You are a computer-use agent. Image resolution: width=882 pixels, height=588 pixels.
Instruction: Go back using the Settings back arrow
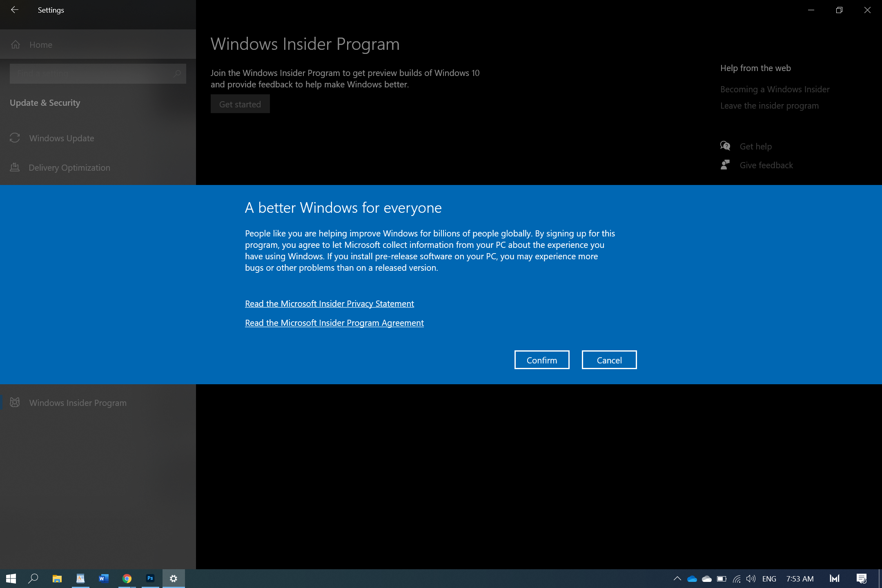click(15, 10)
